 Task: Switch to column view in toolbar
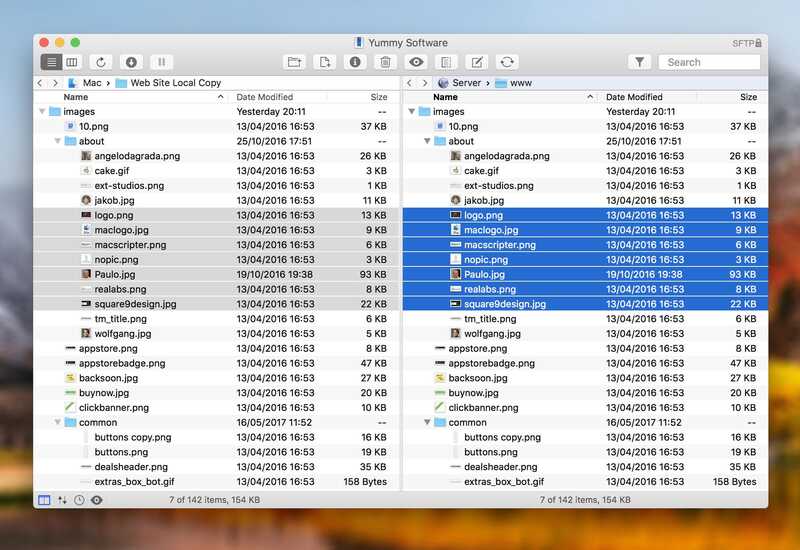tap(72, 62)
